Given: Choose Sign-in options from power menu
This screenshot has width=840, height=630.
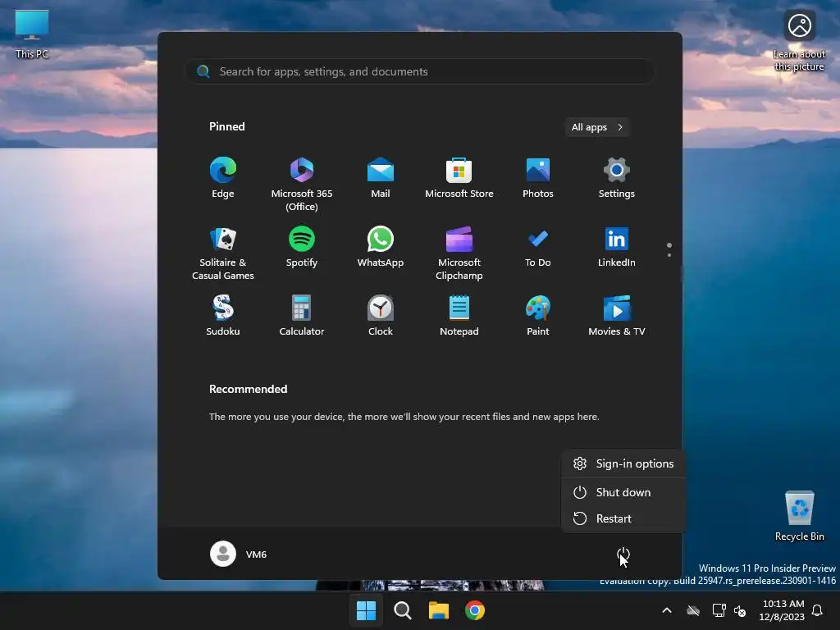Looking at the screenshot, I should 623,463.
